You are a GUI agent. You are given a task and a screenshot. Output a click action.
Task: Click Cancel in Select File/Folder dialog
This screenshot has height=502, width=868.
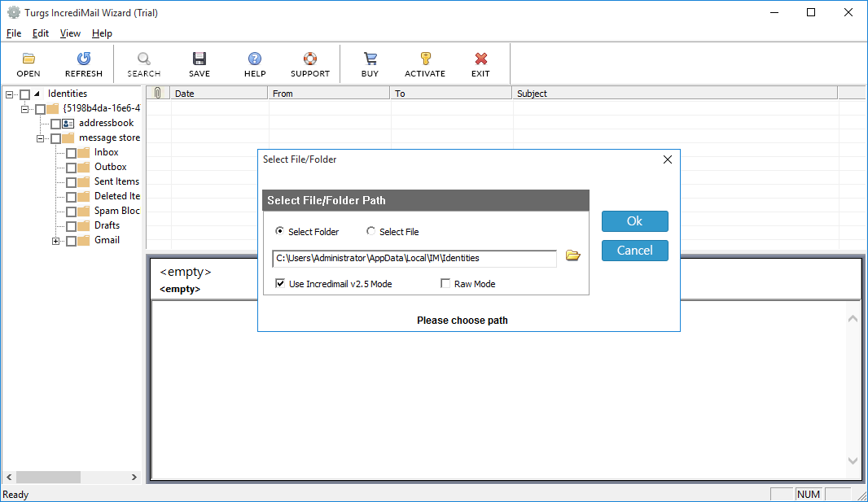coord(635,251)
